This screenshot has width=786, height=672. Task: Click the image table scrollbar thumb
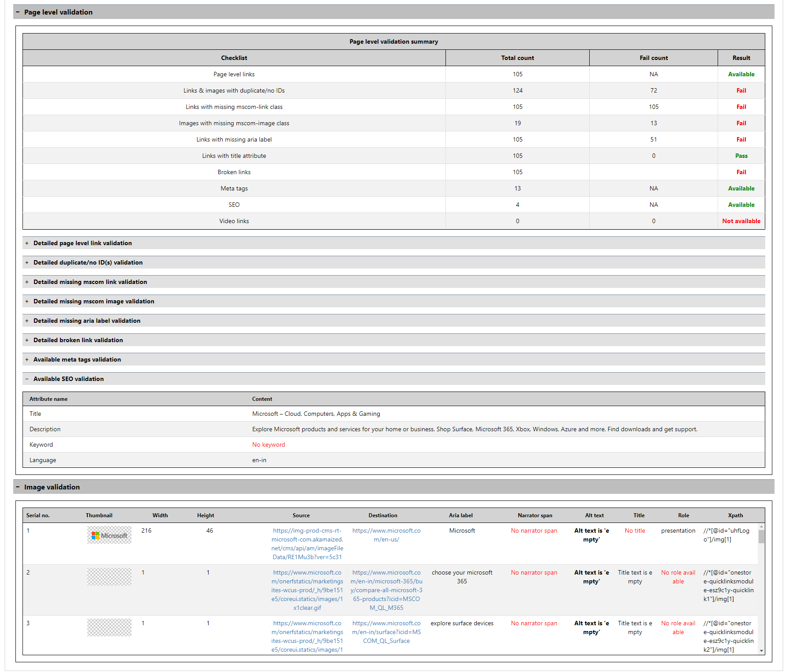point(761,537)
